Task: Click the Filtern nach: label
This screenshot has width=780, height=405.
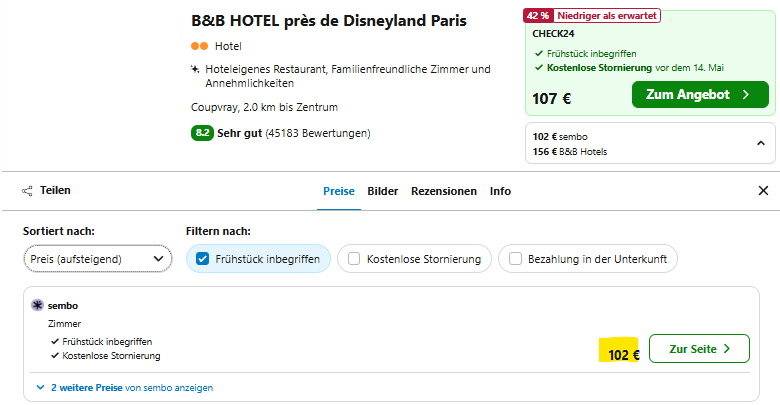Action: pos(218,231)
